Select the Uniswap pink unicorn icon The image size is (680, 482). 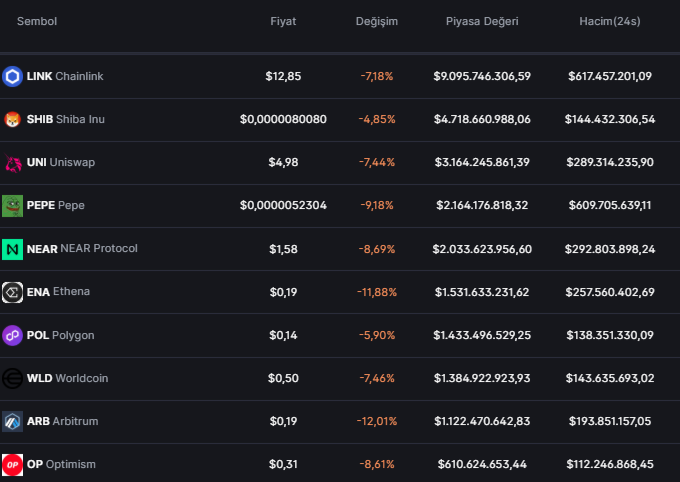pyautogui.click(x=12, y=162)
